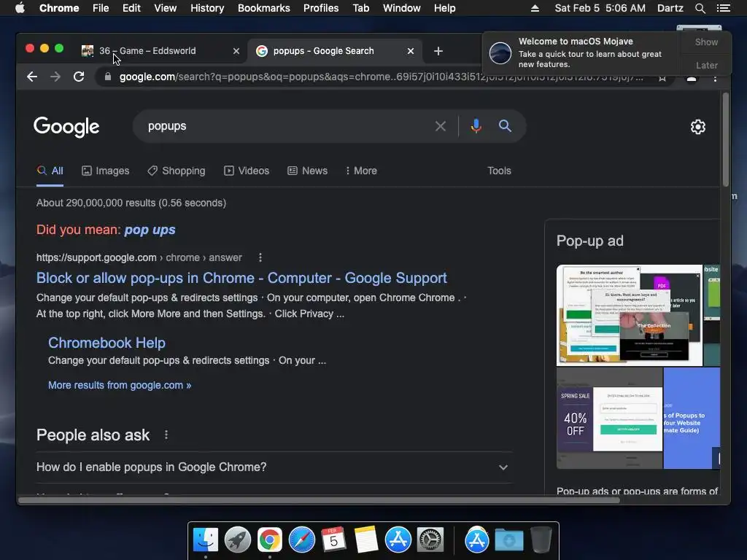
Task: Select the Images search tab
Action: 105,171
